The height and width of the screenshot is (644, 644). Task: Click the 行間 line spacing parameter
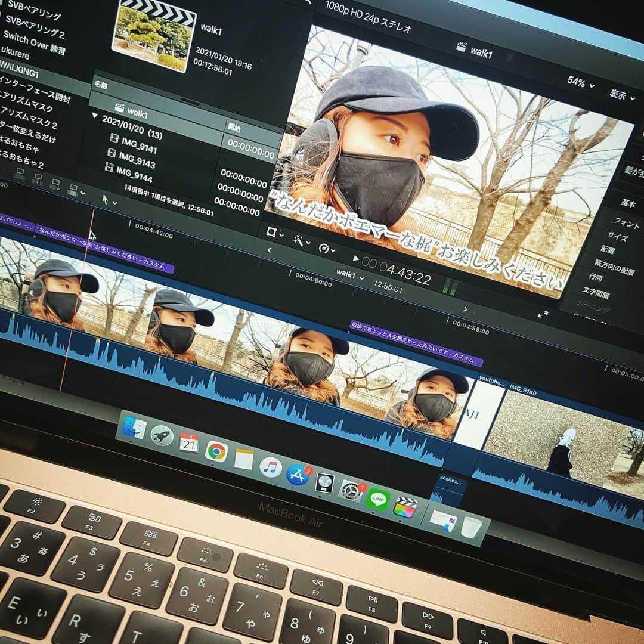tap(596, 277)
